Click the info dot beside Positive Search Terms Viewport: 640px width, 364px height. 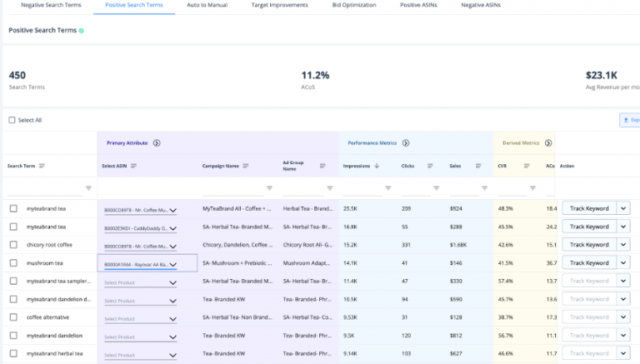click(x=82, y=31)
